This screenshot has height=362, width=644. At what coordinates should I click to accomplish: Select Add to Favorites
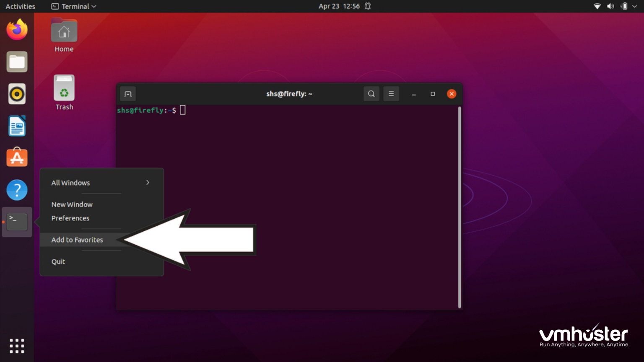pyautogui.click(x=77, y=240)
